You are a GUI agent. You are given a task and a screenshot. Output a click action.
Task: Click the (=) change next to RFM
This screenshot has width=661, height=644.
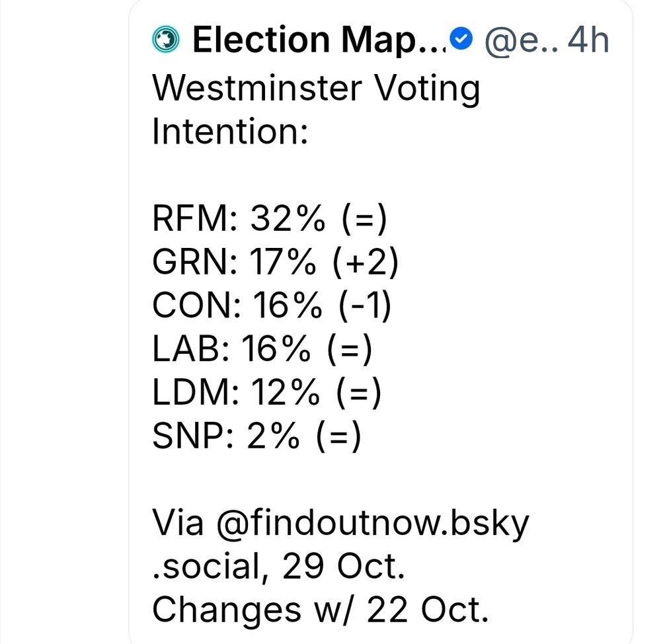pyautogui.click(x=364, y=220)
